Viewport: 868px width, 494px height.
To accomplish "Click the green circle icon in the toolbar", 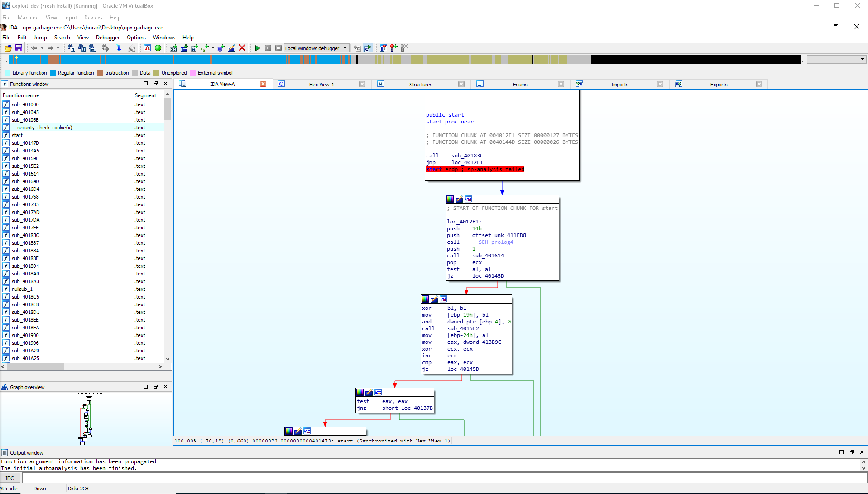I will point(158,48).
